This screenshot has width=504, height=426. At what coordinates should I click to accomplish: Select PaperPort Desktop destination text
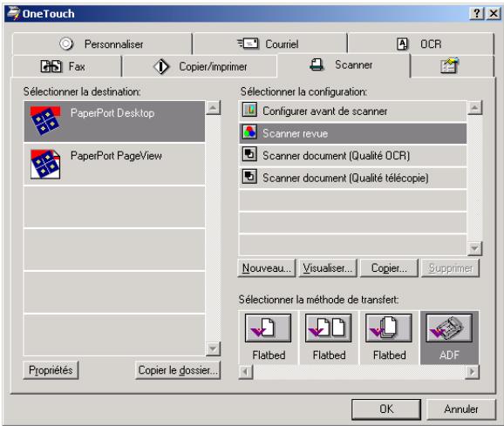coord(112,113)
